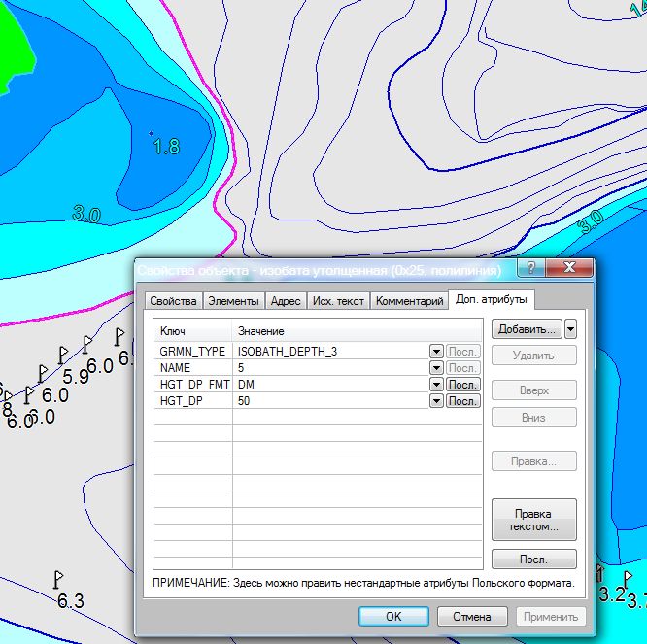
Task: Click the Правка текстом button
Action: coord(533,520)
